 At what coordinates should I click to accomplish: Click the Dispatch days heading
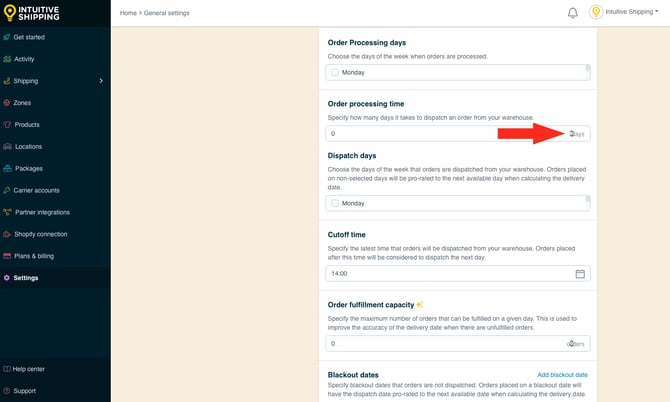tap(352, 156)
